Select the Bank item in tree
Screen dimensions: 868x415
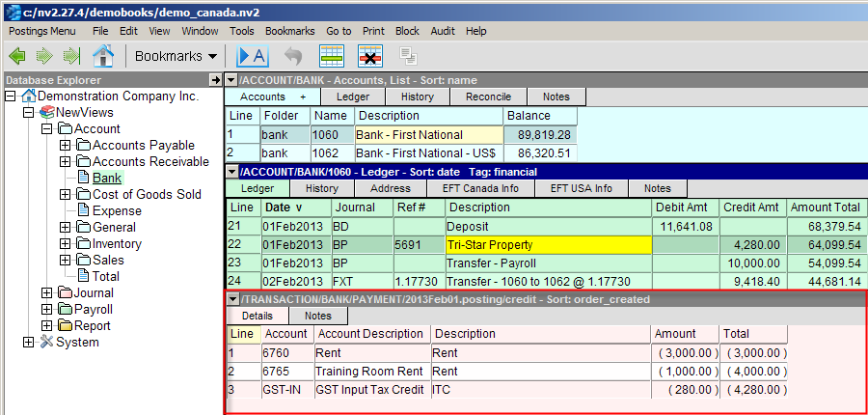click(x=106, y=179)
